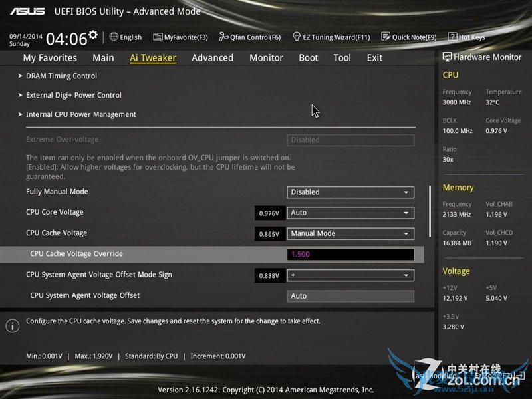Click the EZ Tuning Wizard bulb icon
This screenshot has height=399, width=532.
coord(296,37)
